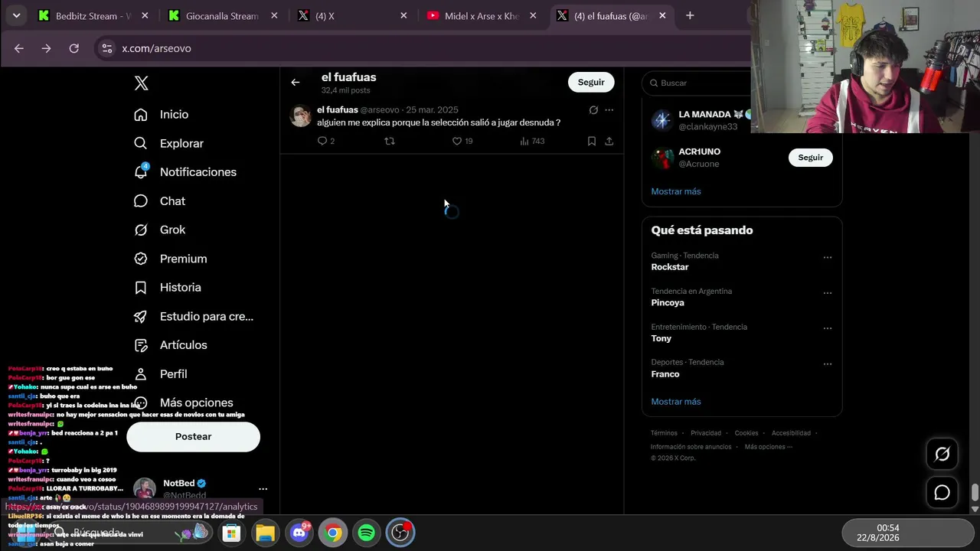View analytics for the post
980x551 pixels.
[532, 141]
